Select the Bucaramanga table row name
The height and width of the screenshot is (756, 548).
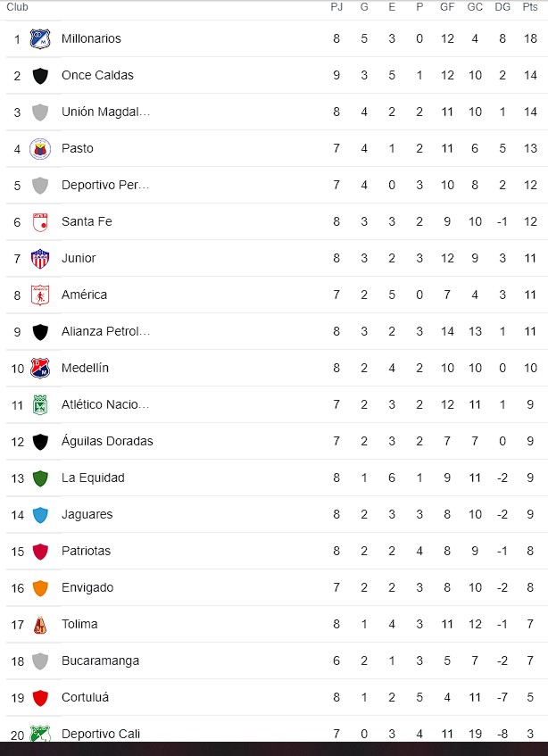tap(100, 661)
